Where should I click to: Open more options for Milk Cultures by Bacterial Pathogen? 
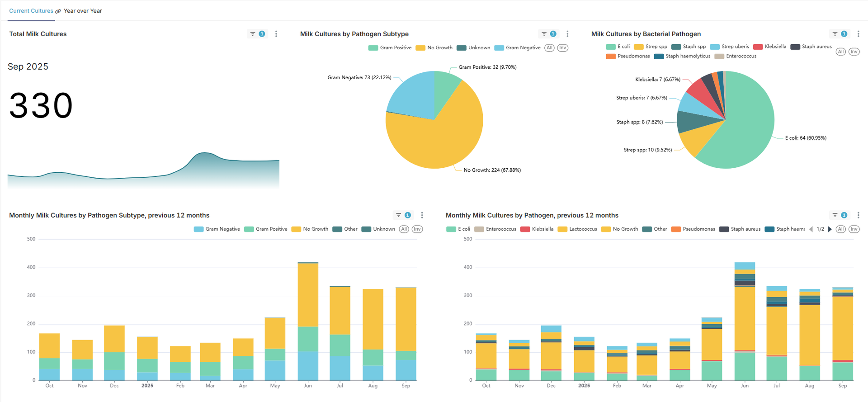pos(858,34)
